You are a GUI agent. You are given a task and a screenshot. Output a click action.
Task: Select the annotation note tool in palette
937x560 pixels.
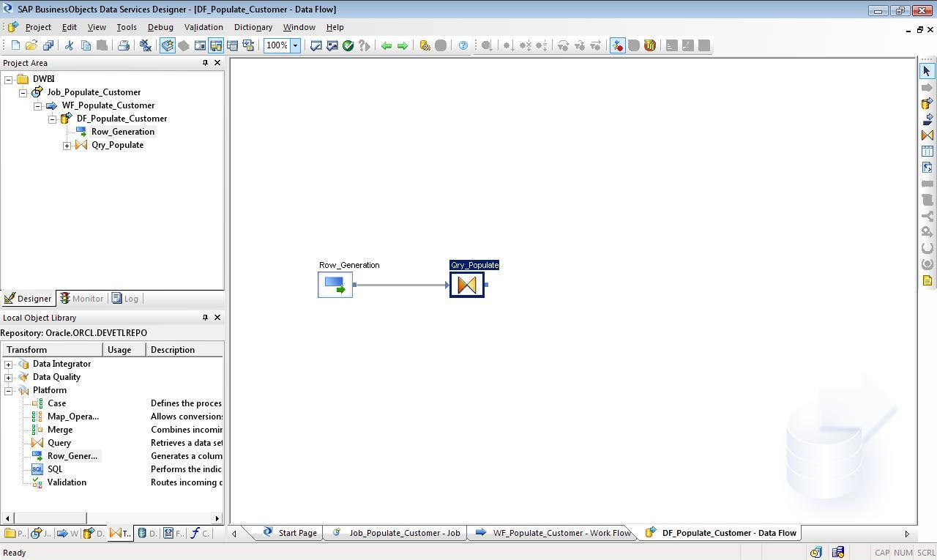point(927,280)
